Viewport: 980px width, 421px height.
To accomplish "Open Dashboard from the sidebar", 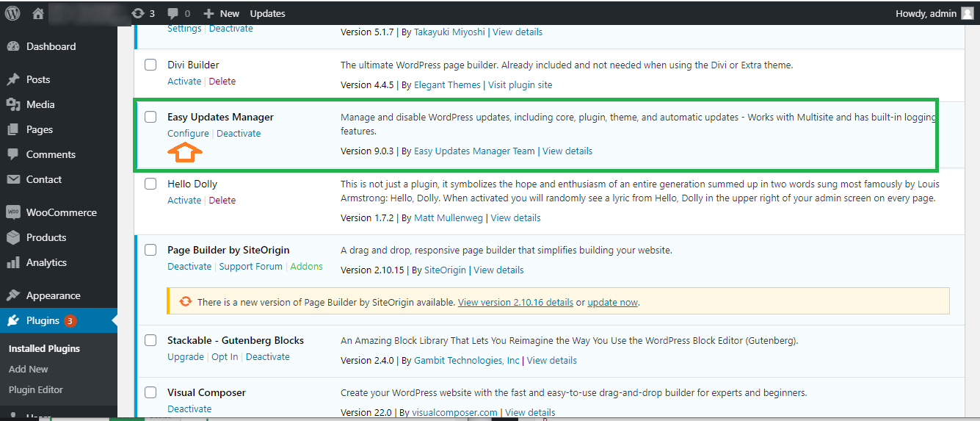I will click(51, 46).
